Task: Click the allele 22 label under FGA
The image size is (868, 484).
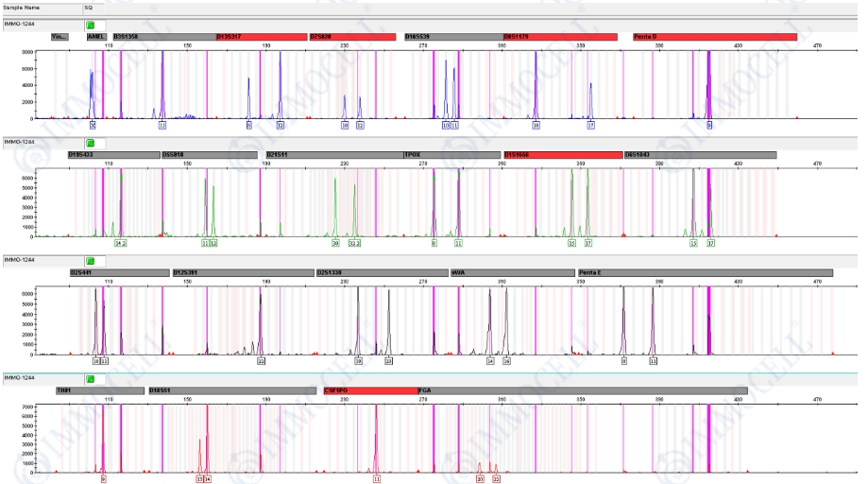Action: pyautogui.click(x=496, y=478)
